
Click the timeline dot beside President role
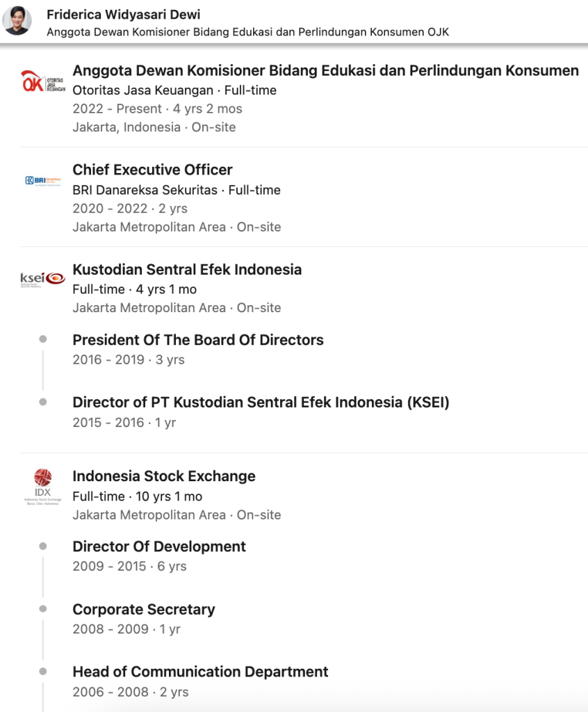coord(43,339)
